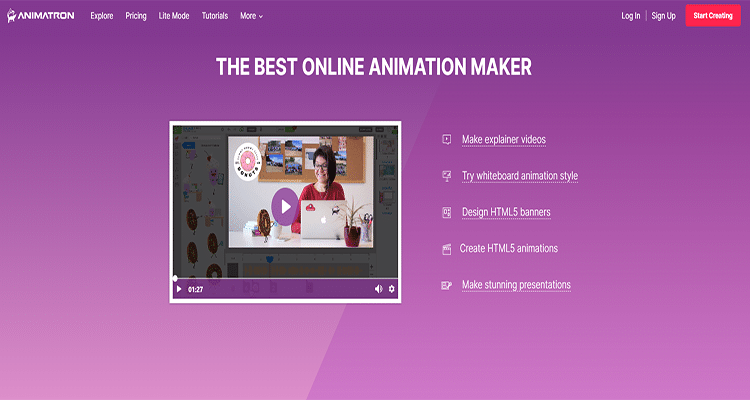The height and width of the screenshot is (400, 750).
Task: Click the page heading The Best Online Animation Maker
Action: coord(374,67)
